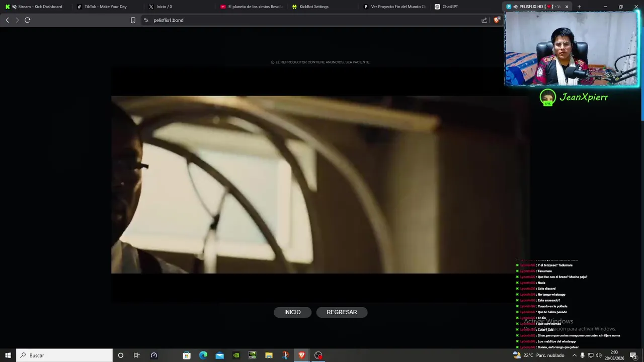Screen dimensions: 644x362
Task: Switch to the Stream - Kick Dashboard tab
Action: (35, 7)
